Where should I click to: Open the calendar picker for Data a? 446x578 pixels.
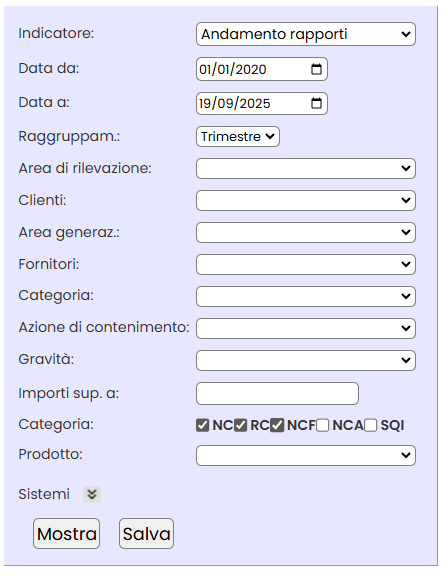pos(316,103)
